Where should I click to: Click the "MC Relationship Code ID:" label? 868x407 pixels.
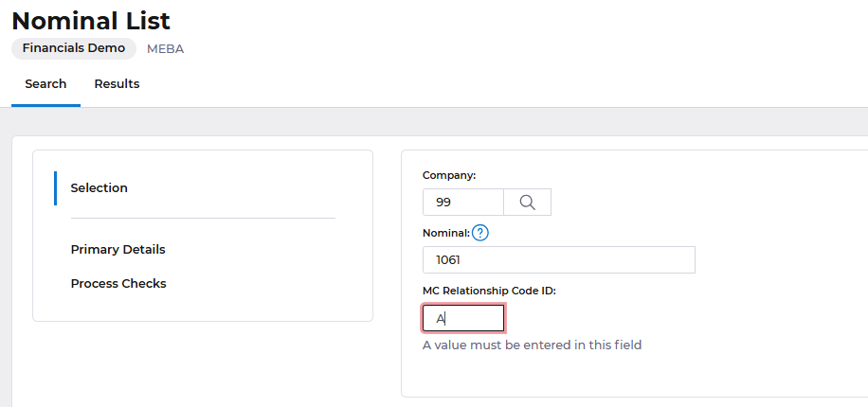click(489, 291)
